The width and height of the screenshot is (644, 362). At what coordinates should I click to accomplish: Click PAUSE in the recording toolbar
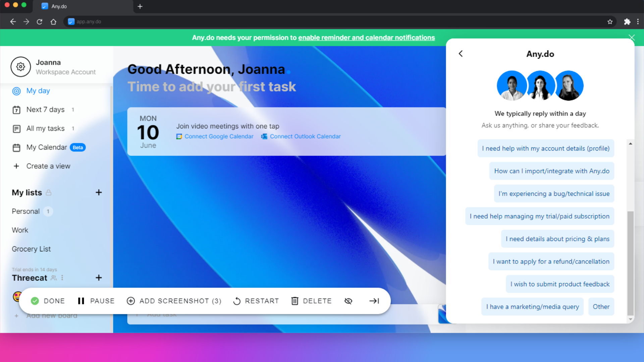[x=96, y=301]
